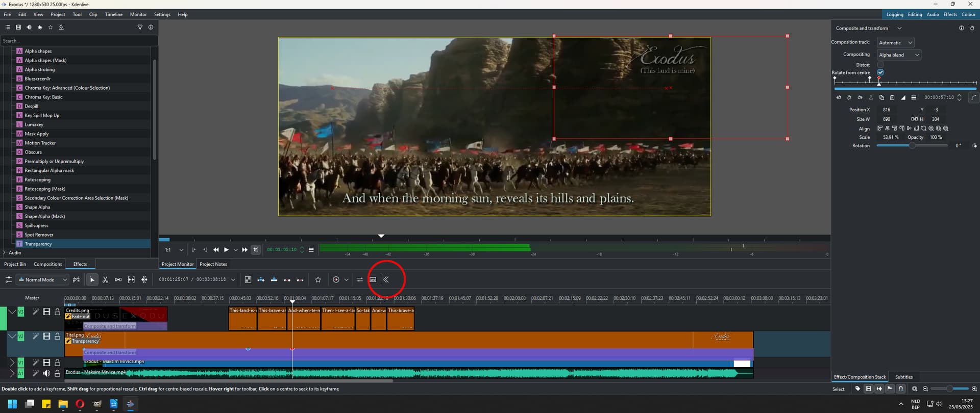
Task: Activate the Selection arrow tool in timeline toolbar
Action: [x=92, y=279]
